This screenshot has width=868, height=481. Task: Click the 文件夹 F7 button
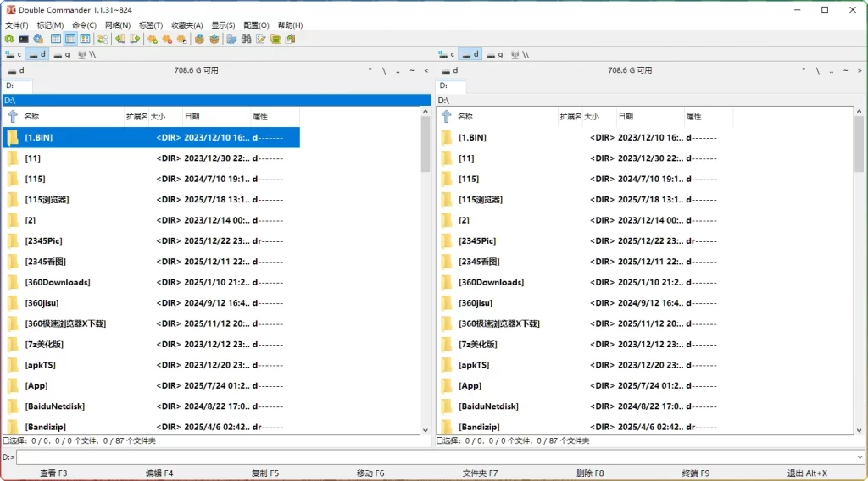[x=480, y=473]
